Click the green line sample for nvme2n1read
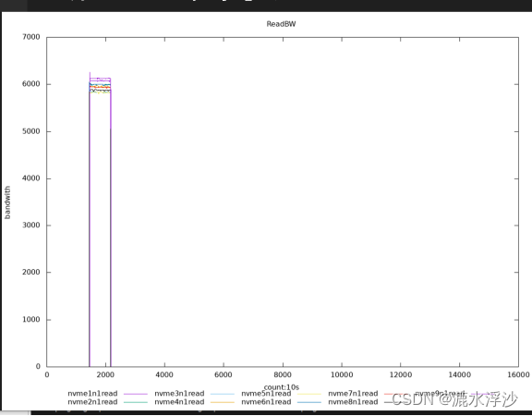The width and height of the screenshot is (532, 416). click(136, 402)
